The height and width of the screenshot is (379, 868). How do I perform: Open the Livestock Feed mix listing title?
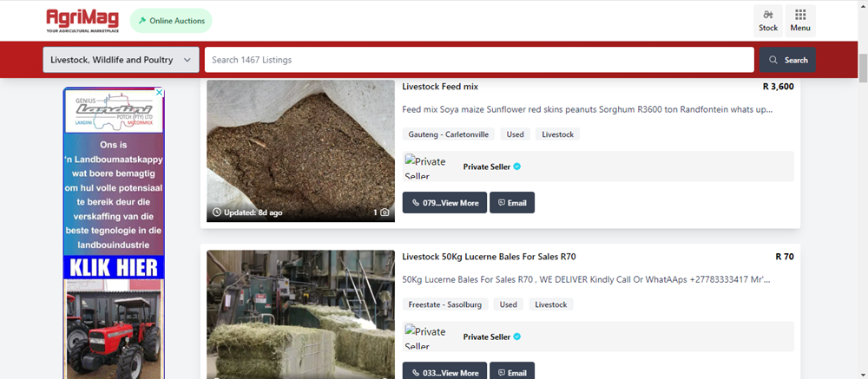click(x=440, y=87)
